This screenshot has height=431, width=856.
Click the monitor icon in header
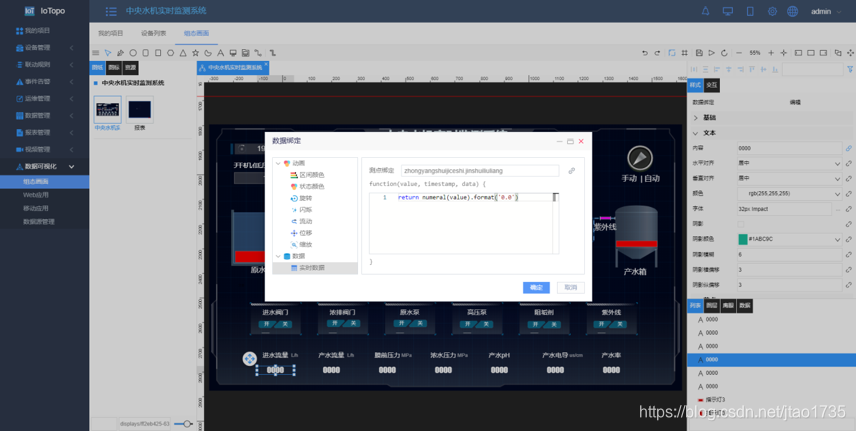(728, 11)
